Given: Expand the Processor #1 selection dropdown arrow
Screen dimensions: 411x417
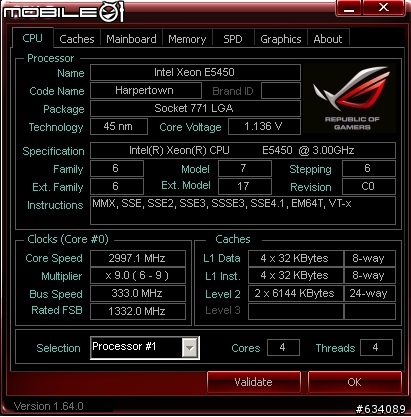Looking at the screenshot, I should [x=190, y=348].
